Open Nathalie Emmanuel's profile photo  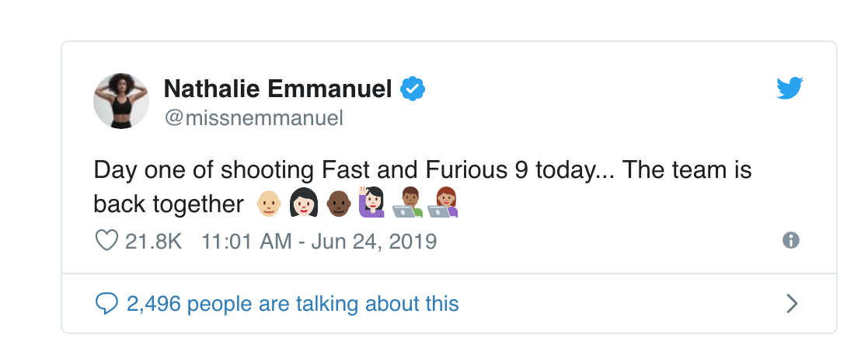[x=121, y=101]
